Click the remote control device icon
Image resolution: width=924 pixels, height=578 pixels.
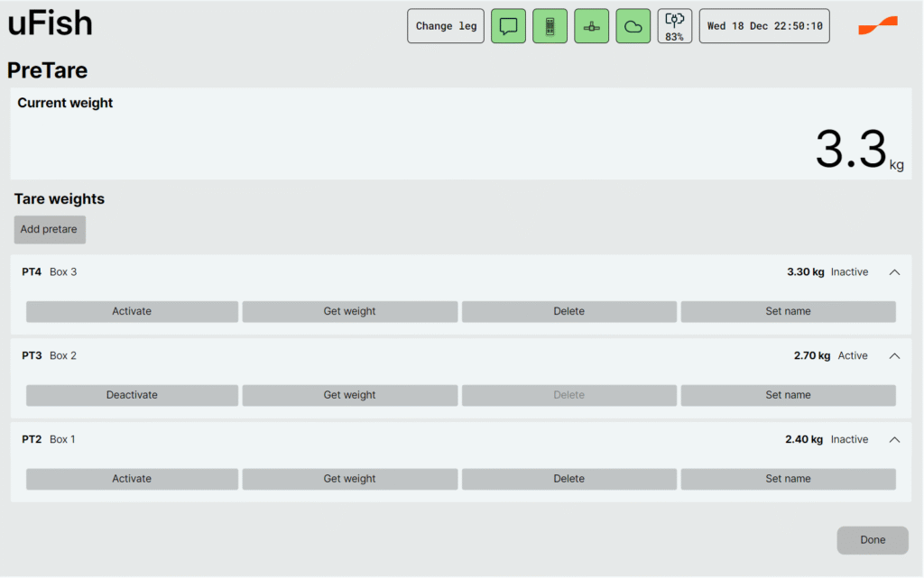click(550, 26)
